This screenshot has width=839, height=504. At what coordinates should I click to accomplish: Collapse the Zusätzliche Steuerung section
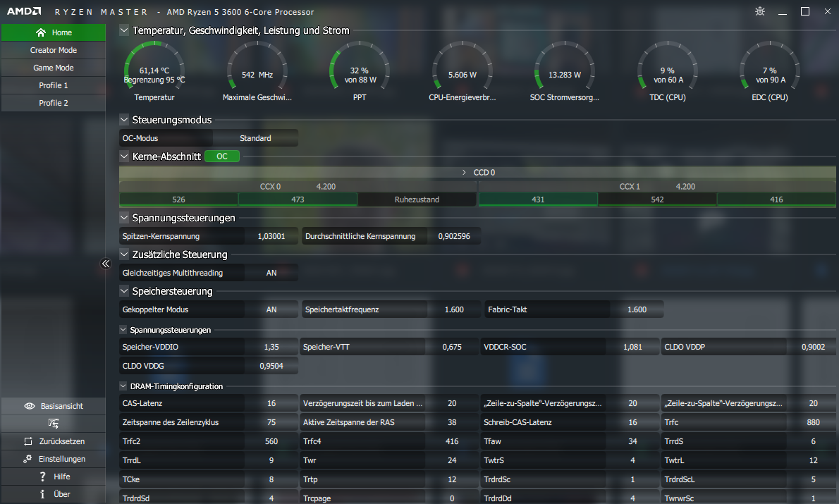[x=124, y=254]
